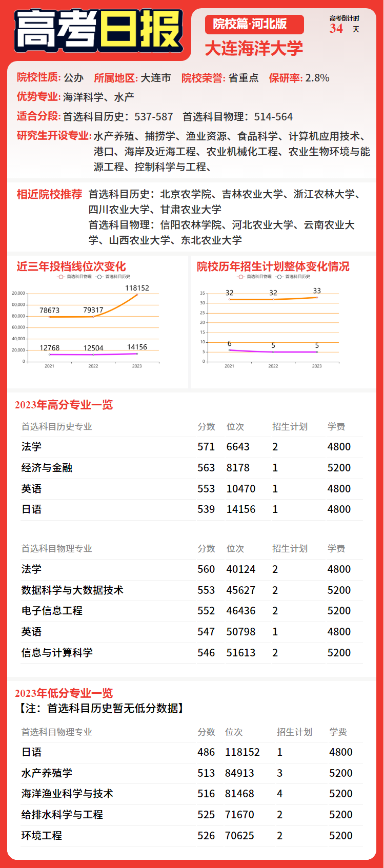Click the 保研率 value 2.8%

tap(317, 78)
